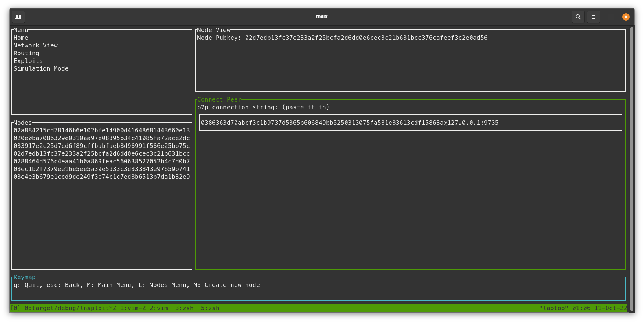
Task: Click the p2p connection string input
Action: pos(410,123)
